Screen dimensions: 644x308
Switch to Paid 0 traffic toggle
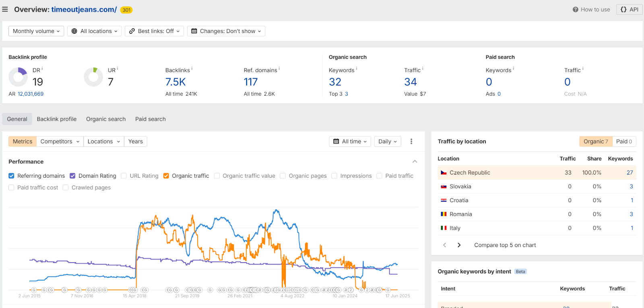pyautogui.click(x=624, y=142)
